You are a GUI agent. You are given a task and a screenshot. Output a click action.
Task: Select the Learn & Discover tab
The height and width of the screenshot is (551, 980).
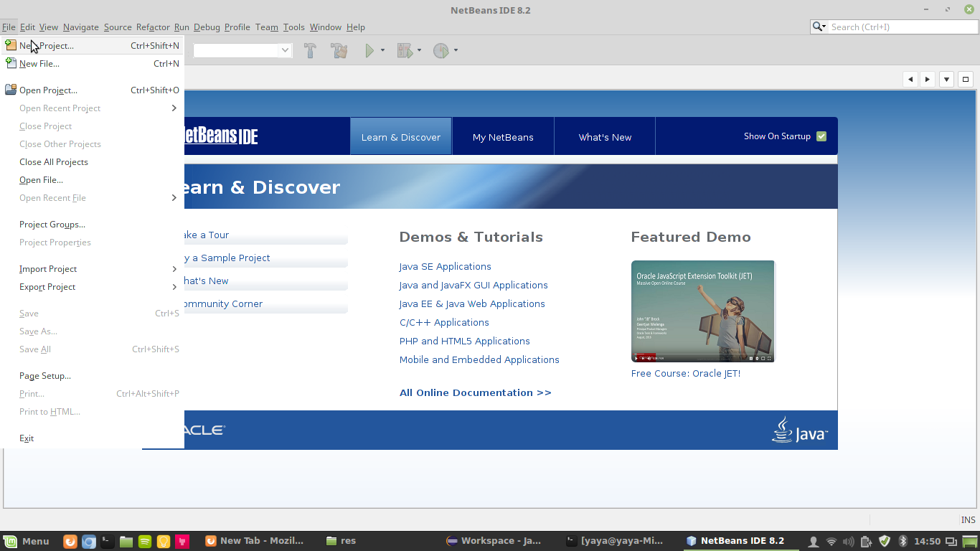point(401,137)
